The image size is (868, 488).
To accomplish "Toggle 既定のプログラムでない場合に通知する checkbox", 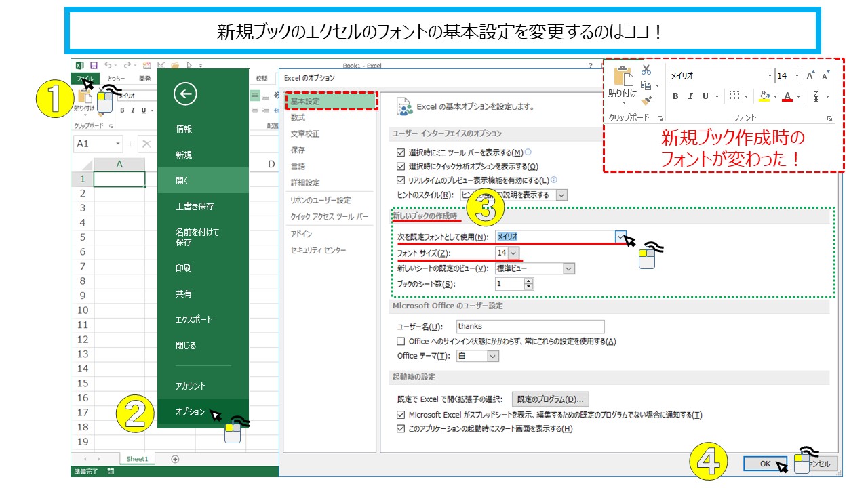I will [x=401, y=415].
